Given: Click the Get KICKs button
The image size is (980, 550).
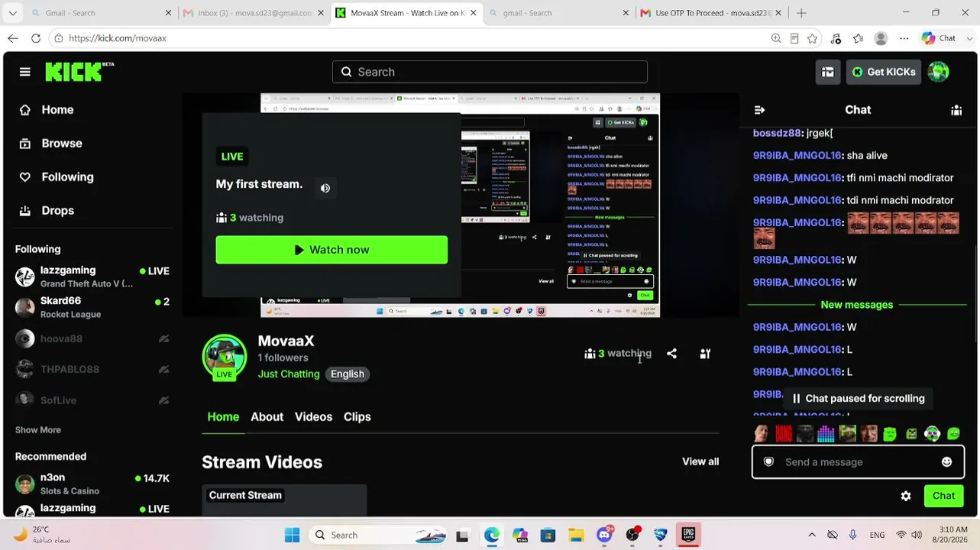Looking at the screenshot, I should point(884,72).
